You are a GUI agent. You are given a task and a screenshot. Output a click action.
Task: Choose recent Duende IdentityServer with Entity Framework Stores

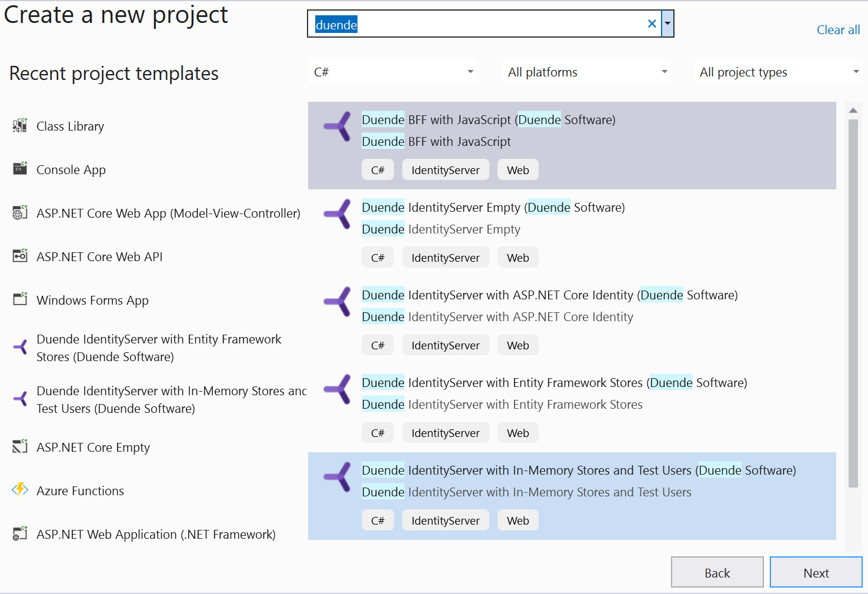(x=159, y=348)
